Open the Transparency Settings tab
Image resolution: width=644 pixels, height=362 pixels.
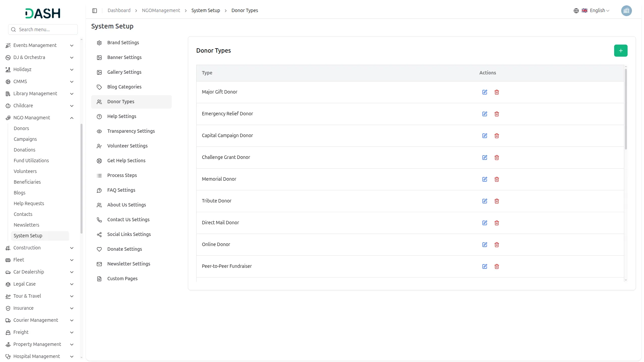click(131, 131)
